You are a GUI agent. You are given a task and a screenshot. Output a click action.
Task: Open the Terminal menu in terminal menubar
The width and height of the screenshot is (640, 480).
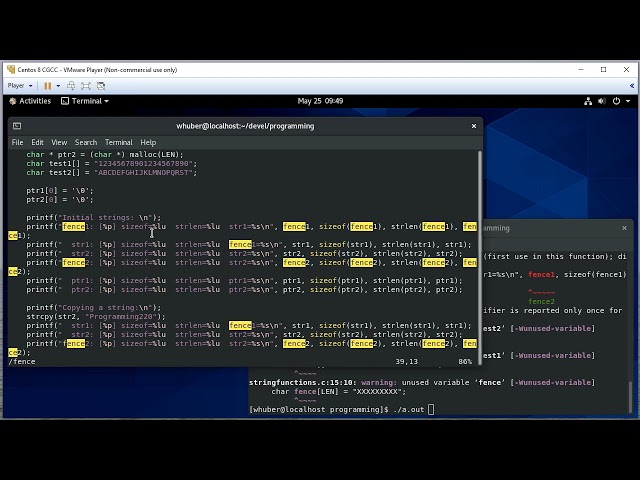118,142
